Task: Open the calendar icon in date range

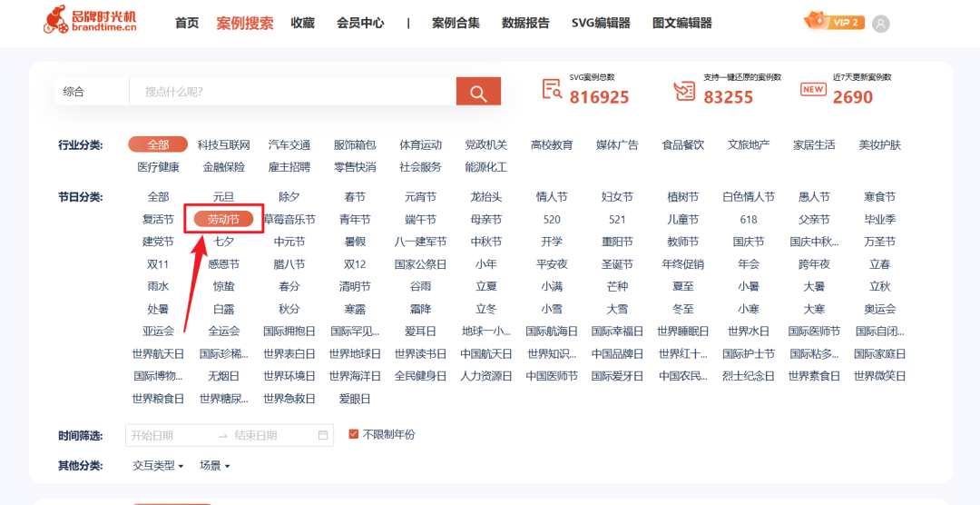Action: coord(323,435)
